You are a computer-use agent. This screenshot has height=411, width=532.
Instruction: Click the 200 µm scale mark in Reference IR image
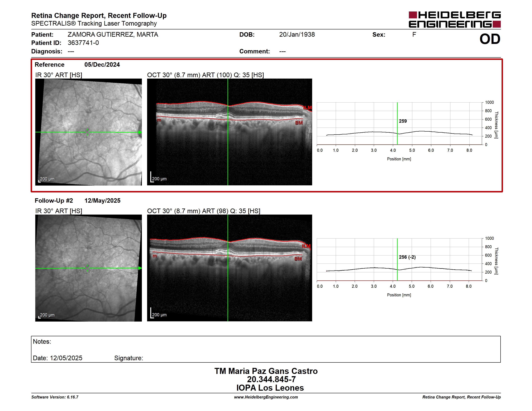[x=47, y=179]
